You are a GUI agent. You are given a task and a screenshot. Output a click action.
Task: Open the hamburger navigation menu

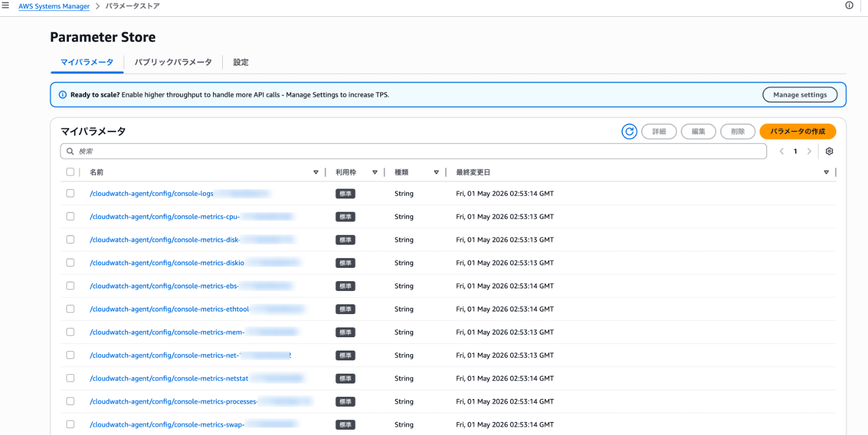[6, 6]
